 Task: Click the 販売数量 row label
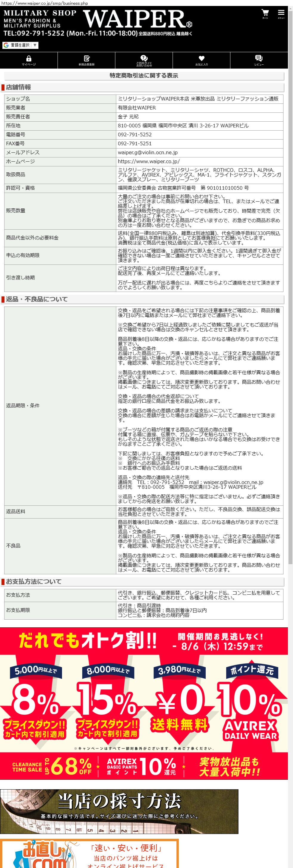click(x=15, y=211)
